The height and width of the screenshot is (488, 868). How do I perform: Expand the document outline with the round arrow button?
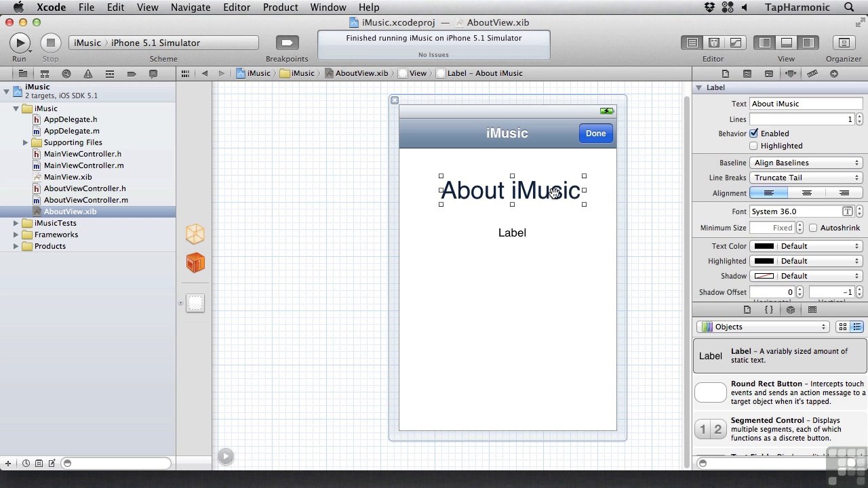[226, 456]
